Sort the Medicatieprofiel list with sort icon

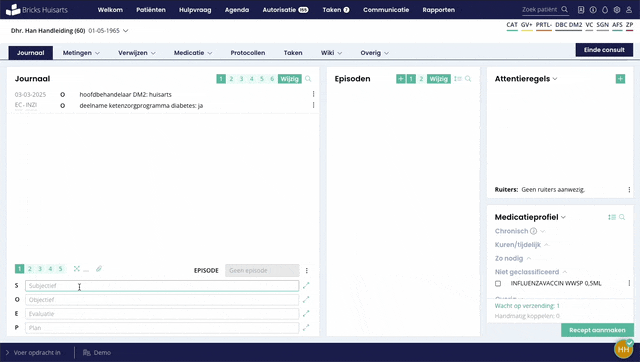612,217
